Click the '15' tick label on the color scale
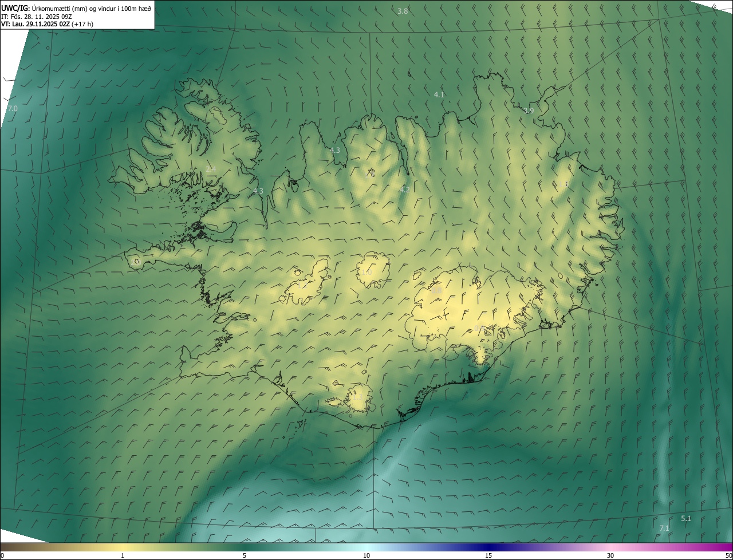Screen dimensions: 733x560 488,555
